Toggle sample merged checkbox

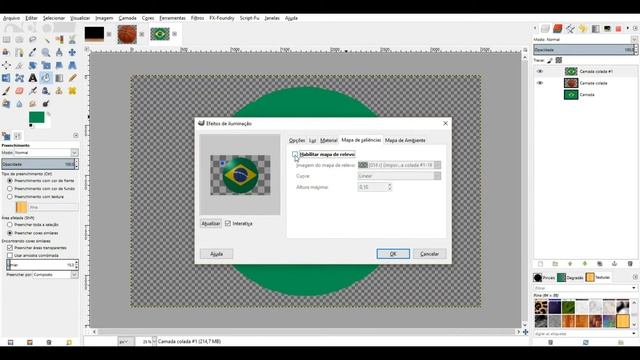tap(10, 256)
